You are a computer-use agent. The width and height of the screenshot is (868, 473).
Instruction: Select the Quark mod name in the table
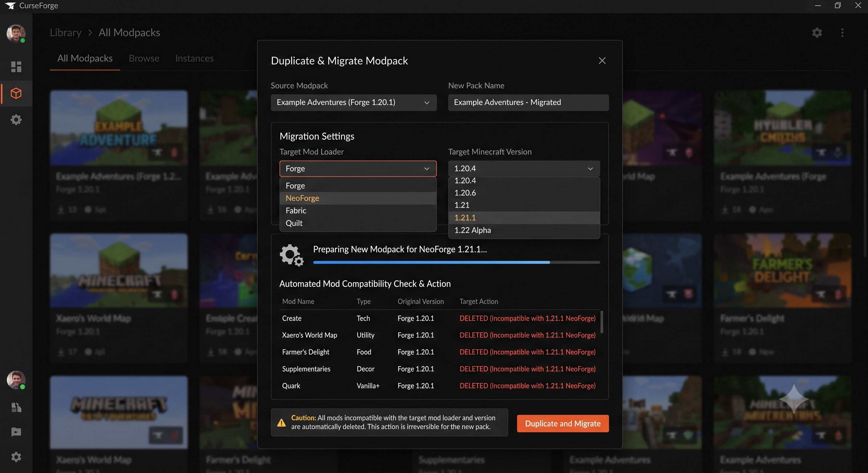click(291, 386)
